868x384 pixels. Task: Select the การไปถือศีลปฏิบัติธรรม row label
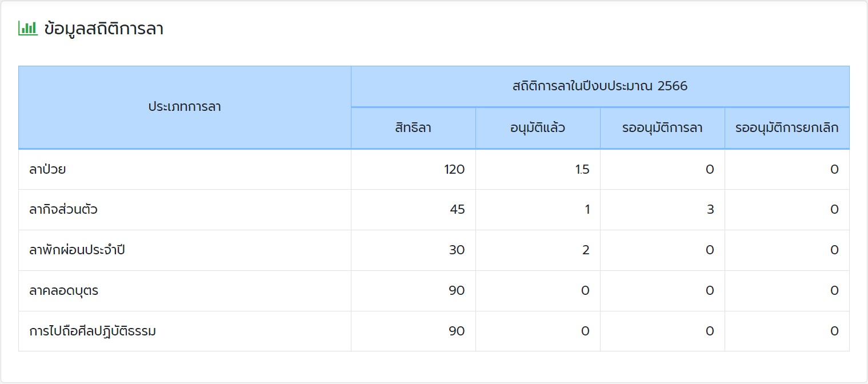93,331
